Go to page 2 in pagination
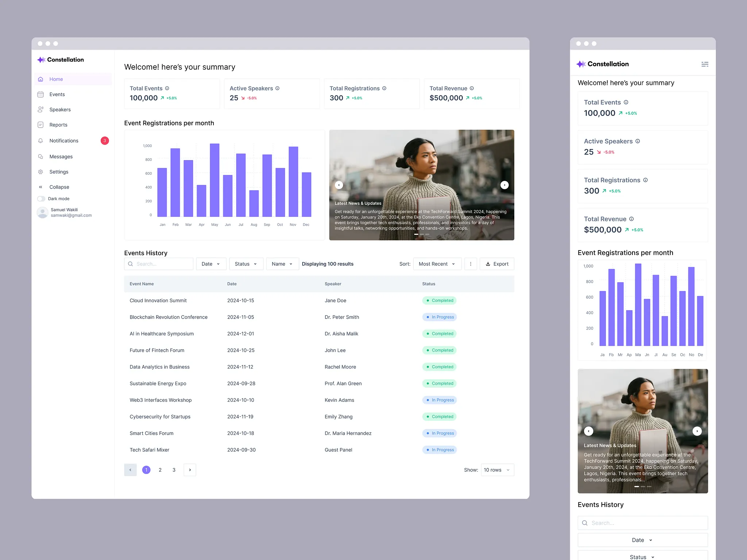The height and width of the screenshot is (560, 747). point(160,470)
